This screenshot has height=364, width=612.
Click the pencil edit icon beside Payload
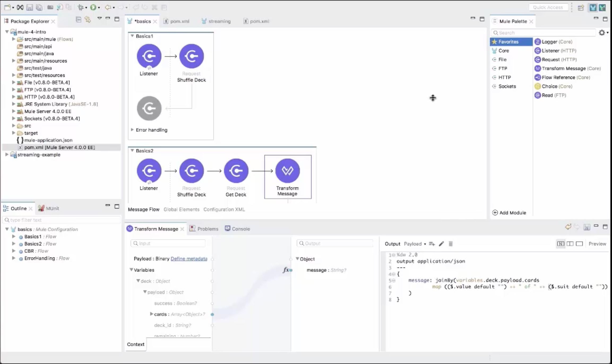[441, 244]
